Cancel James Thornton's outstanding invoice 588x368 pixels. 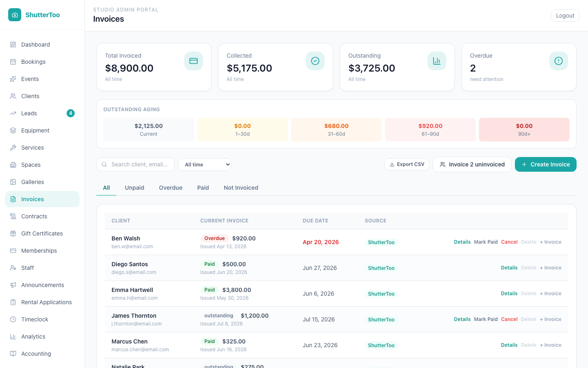pyautogui.click(x=509, y=319)
